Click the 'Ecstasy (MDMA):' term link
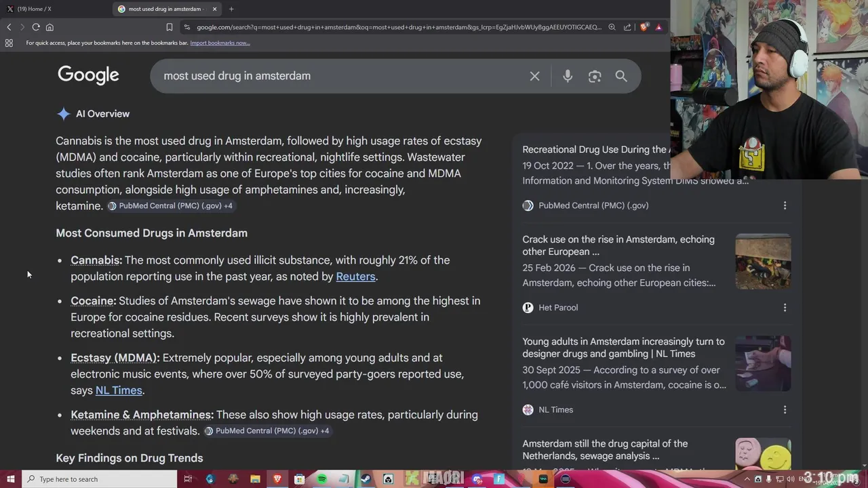Screen dimensions: 868x488 (115, 358)
